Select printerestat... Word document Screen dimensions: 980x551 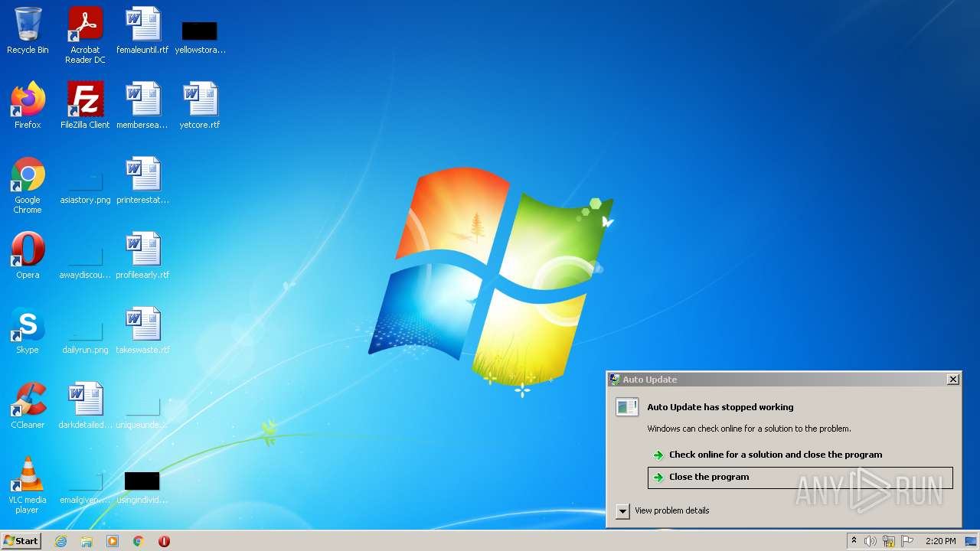click(x=142, y=181)
